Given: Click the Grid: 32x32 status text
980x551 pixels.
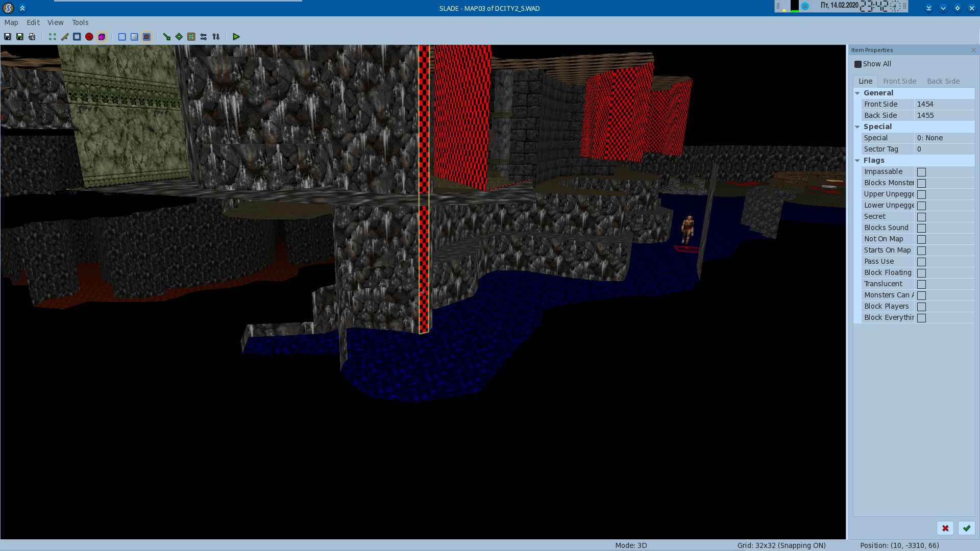Looking at the screenshot, I should (x=781, y=545).
